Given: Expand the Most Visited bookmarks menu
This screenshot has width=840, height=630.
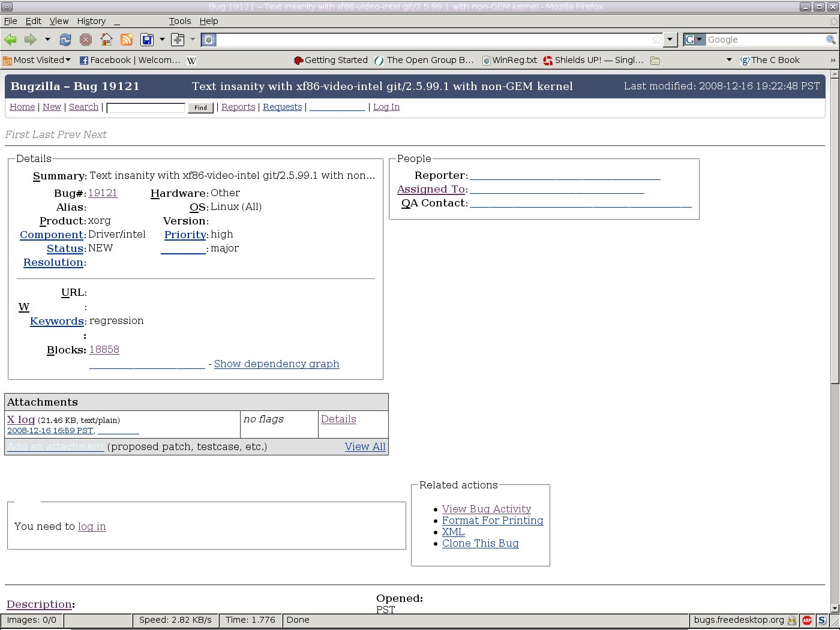Looking at the screenshot, I should (x=37, y=60).
